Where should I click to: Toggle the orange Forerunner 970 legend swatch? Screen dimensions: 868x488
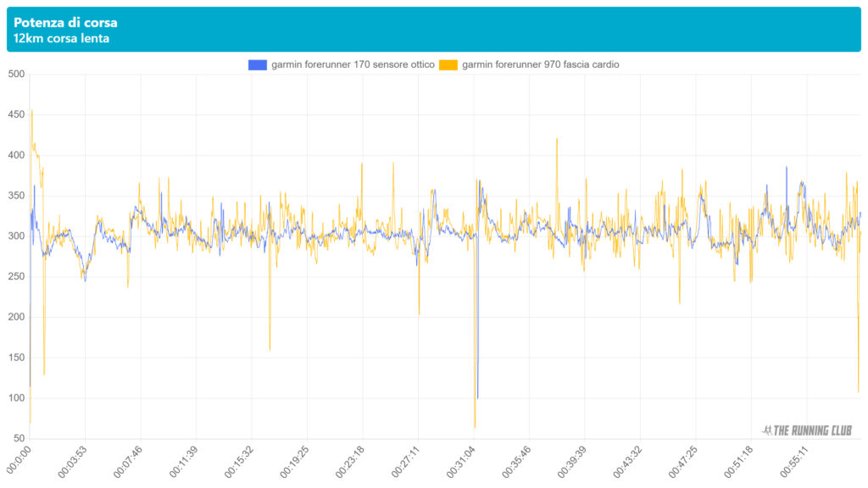[448, 64]
